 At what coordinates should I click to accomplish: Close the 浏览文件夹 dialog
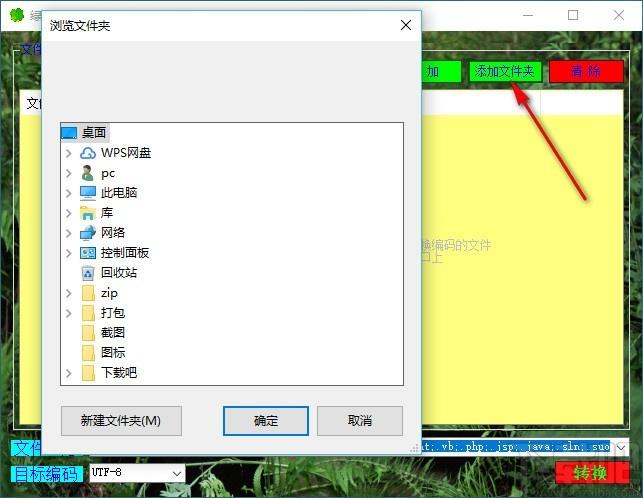click(406, 25)
